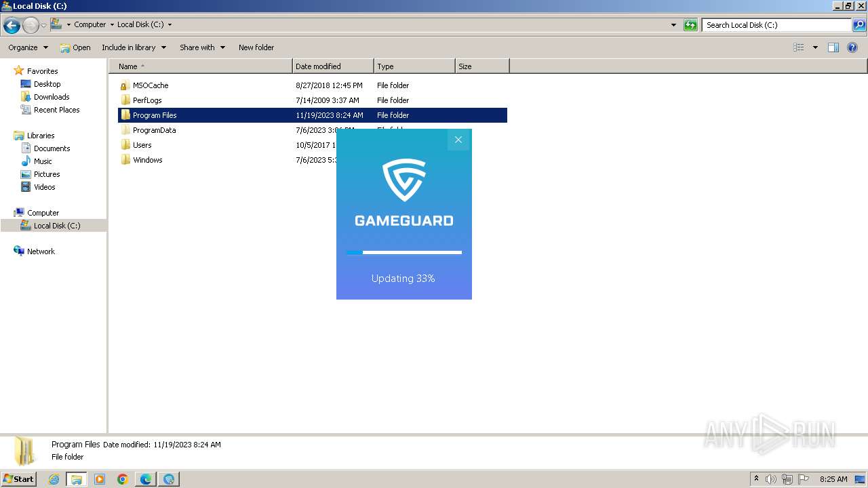868x488 pixels.
Task: Click the Program Files folder thumbnail in details pane
Action: click(x=25, y=451)
